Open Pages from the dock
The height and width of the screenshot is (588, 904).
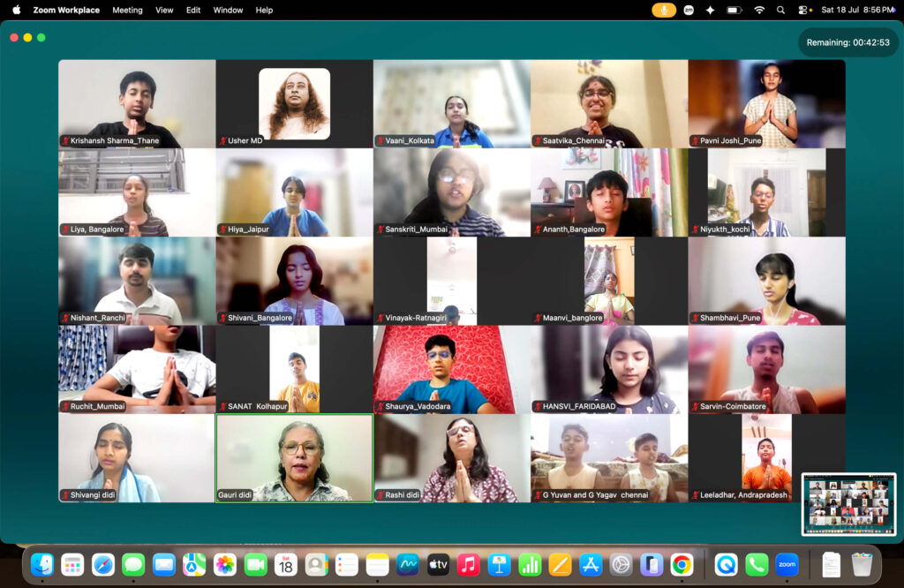(x=560, y=565)
